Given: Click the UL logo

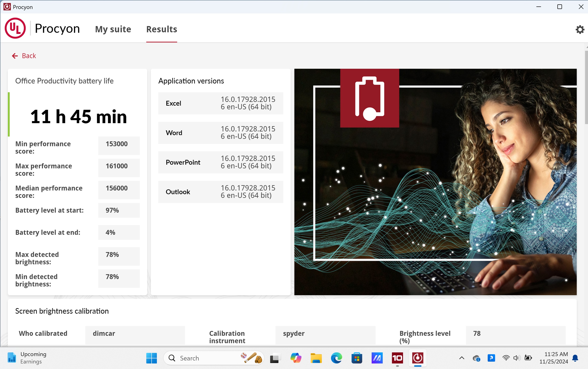Looking at the screenshot, I should click(x=15, y=28).
